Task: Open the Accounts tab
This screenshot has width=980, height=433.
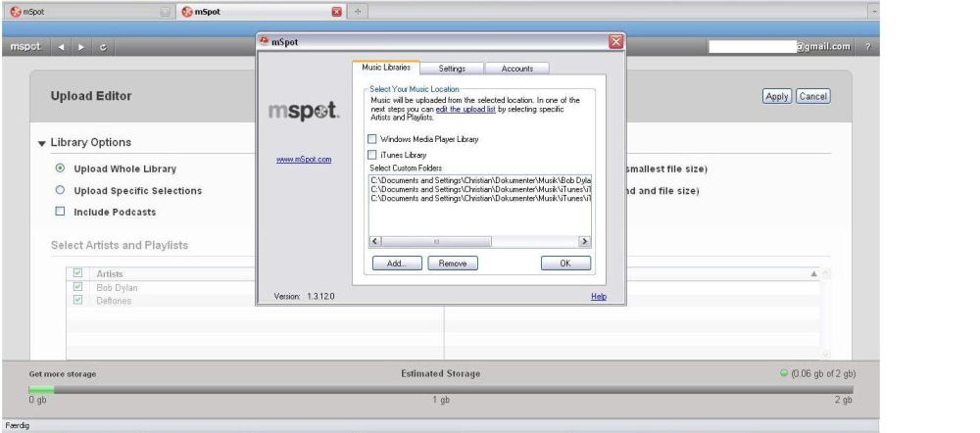Action: (516, 69)
